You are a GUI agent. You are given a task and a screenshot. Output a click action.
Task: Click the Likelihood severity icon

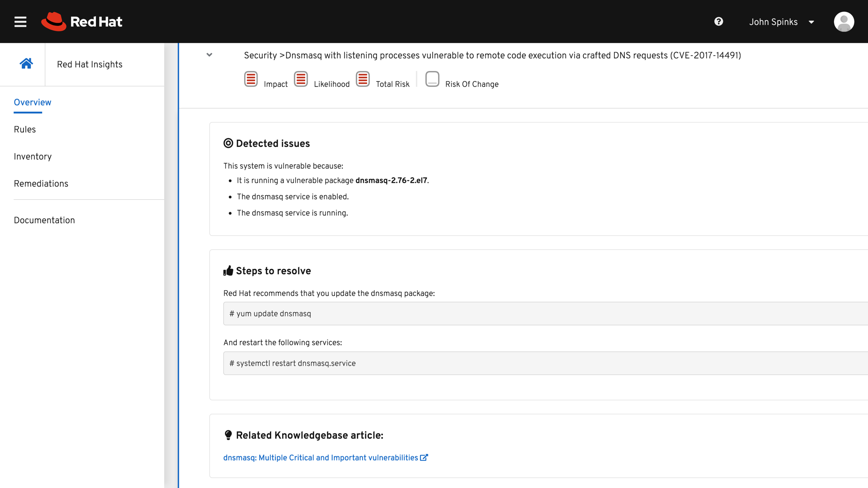301,79
